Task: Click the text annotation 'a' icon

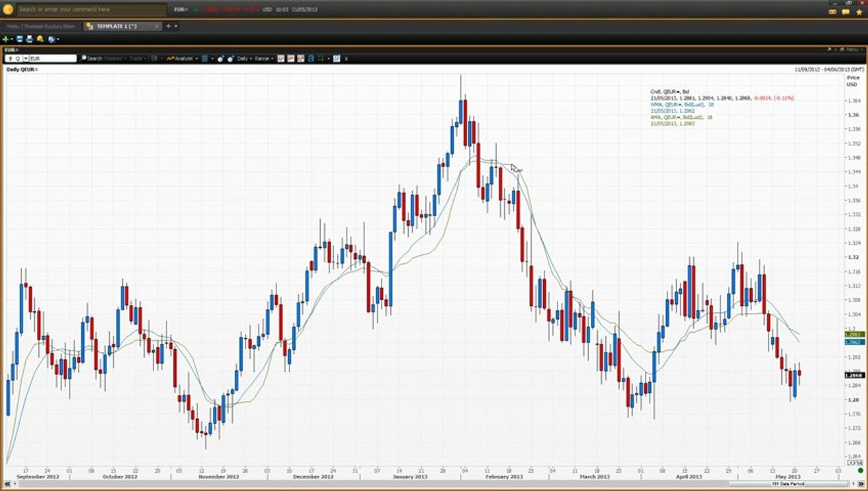Action: pos(310,59)
